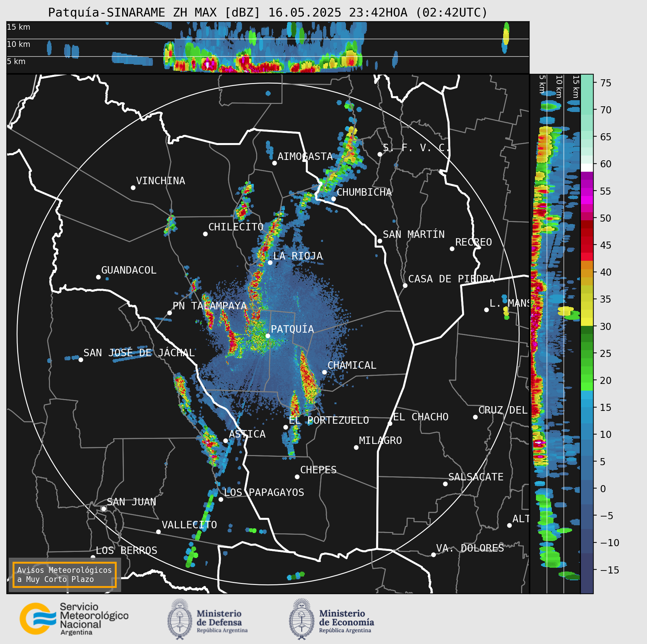The height and width of the screenshot is (644, 647).
Task: Click the GUANDACOL city label
Action: pos(129,270)
